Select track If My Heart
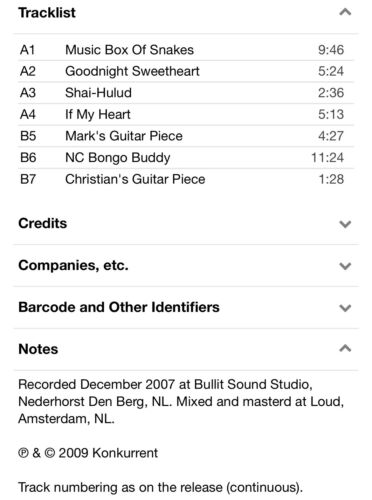Viewport: 372px width, 500px height. (98, 114)
